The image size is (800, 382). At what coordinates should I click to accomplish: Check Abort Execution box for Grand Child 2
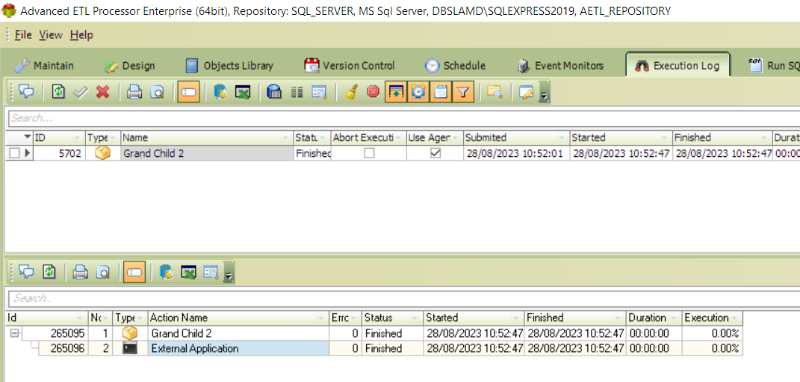[369, 154]
